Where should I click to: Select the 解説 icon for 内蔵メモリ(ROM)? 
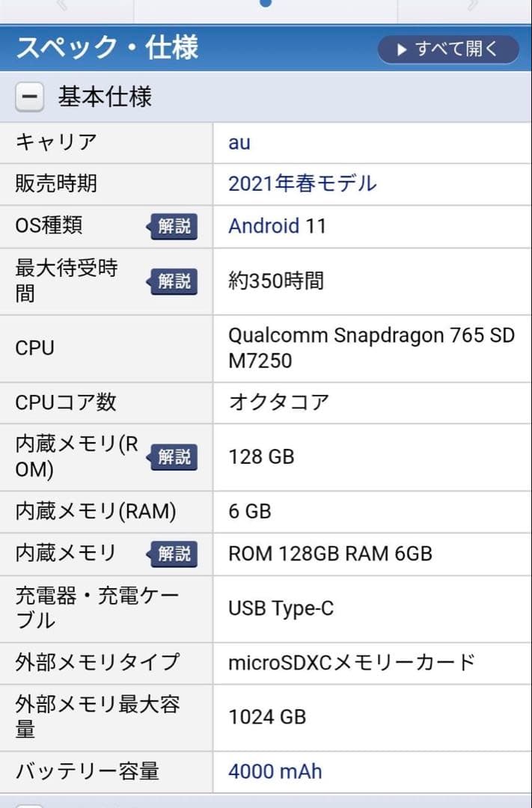point(174,457)
